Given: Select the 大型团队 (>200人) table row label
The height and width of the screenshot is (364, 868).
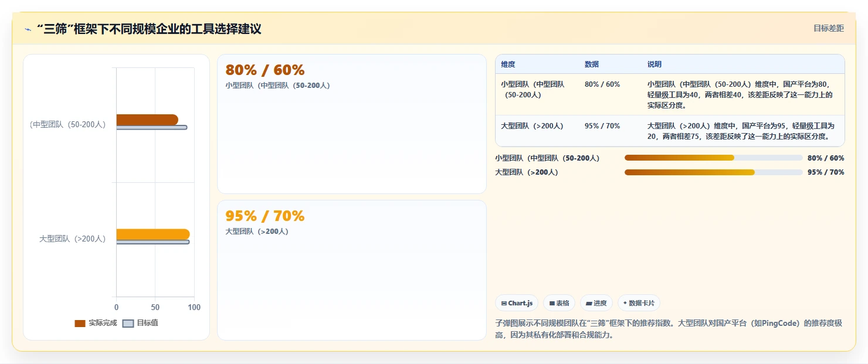Looking at the screenshot, I should click(x=532, y=126).
